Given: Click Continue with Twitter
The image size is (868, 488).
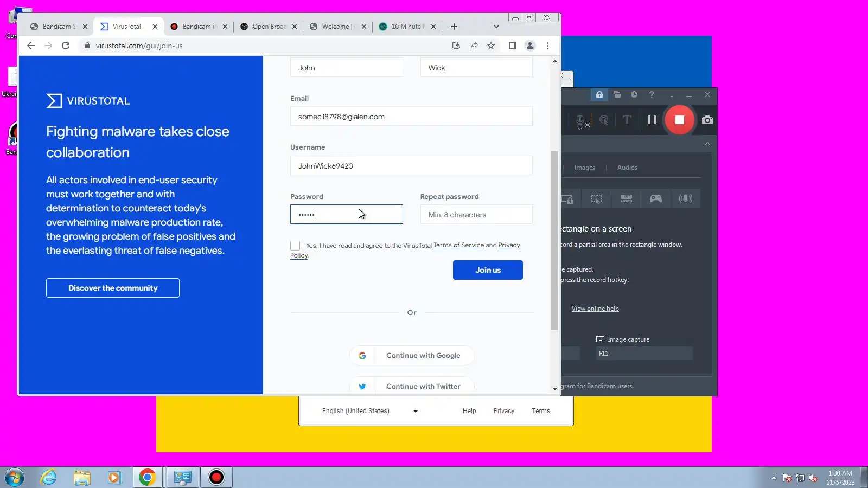Looking at the screenshot, I should tap(412, 386).
